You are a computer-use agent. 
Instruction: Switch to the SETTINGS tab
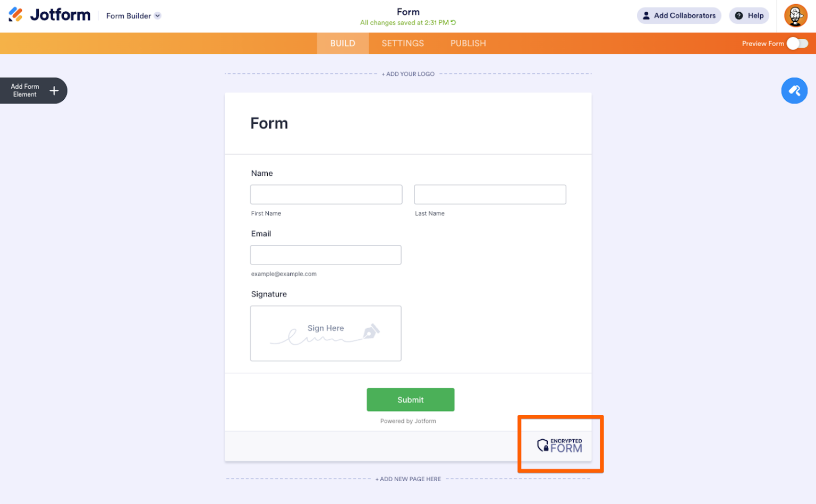click(x=402, y=43)
